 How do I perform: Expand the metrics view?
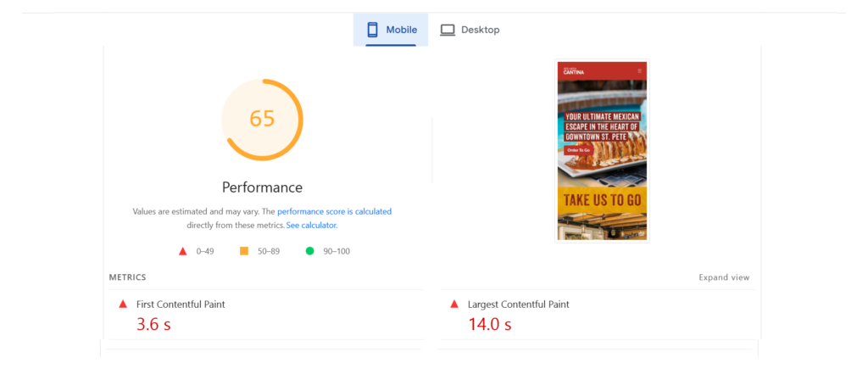[724, 277]
